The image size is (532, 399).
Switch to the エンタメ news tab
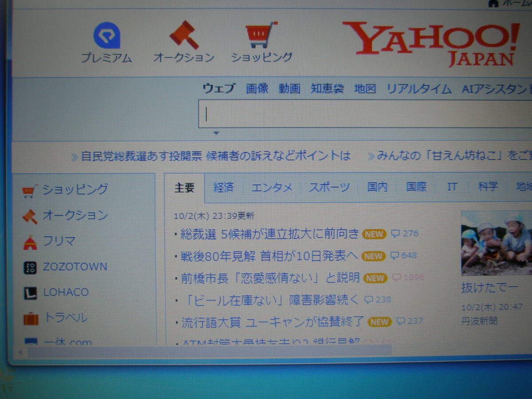[x=272, y=187]
